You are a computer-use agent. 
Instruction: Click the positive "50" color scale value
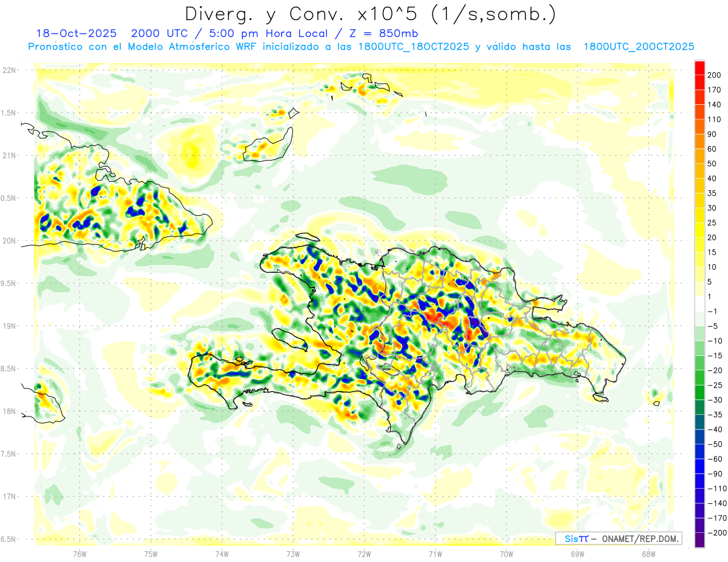click(712, 164)
